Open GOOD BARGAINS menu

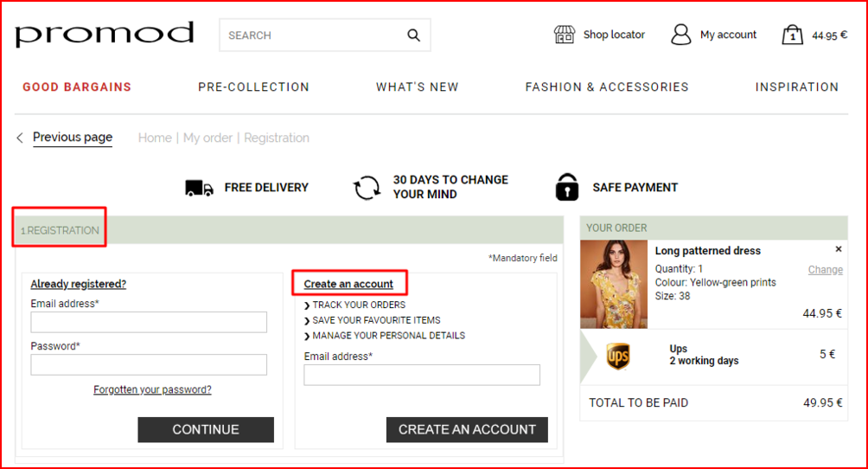click(77, 87)
